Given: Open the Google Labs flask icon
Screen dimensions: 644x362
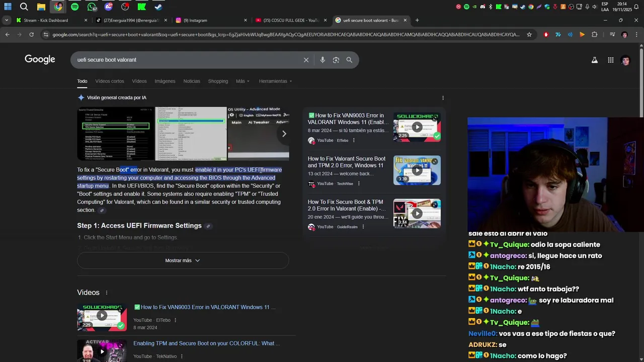Looking at the screenshot, I should tap(594, 60).
